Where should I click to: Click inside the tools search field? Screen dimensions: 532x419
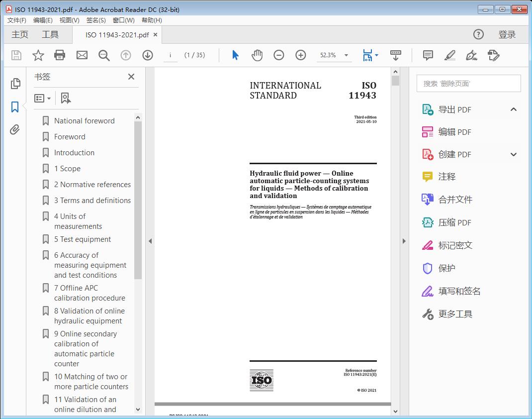tap(468, 83)
